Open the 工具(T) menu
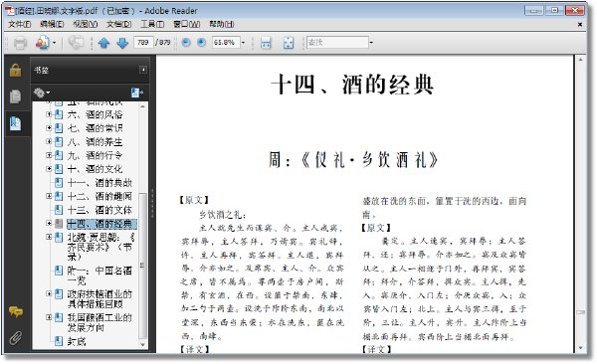 [x=152, y=24]
